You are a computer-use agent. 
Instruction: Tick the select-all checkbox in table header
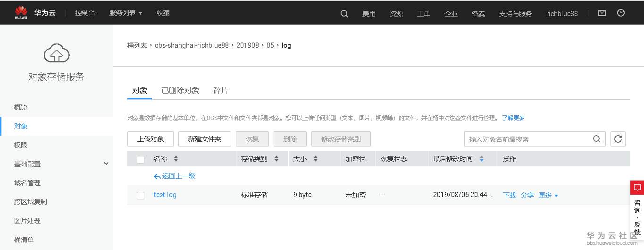(141, 159)
